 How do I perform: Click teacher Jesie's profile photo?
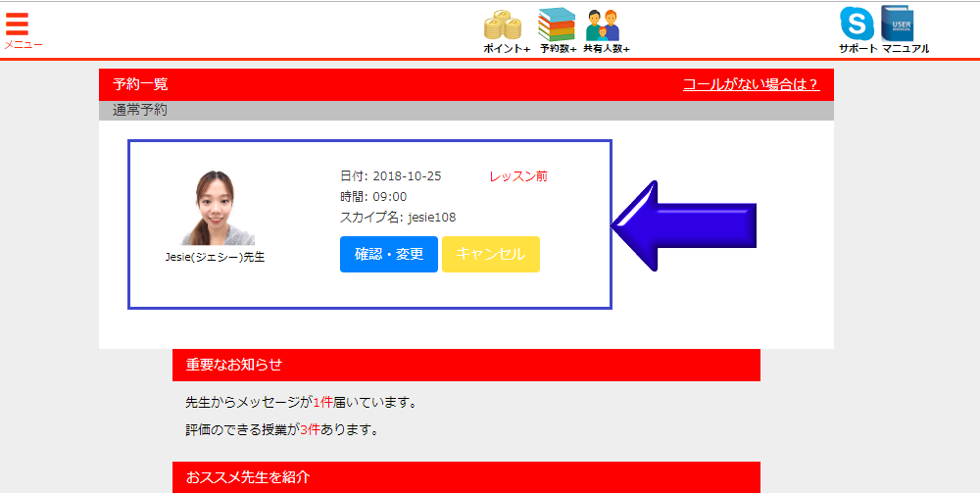pos(218,208)
